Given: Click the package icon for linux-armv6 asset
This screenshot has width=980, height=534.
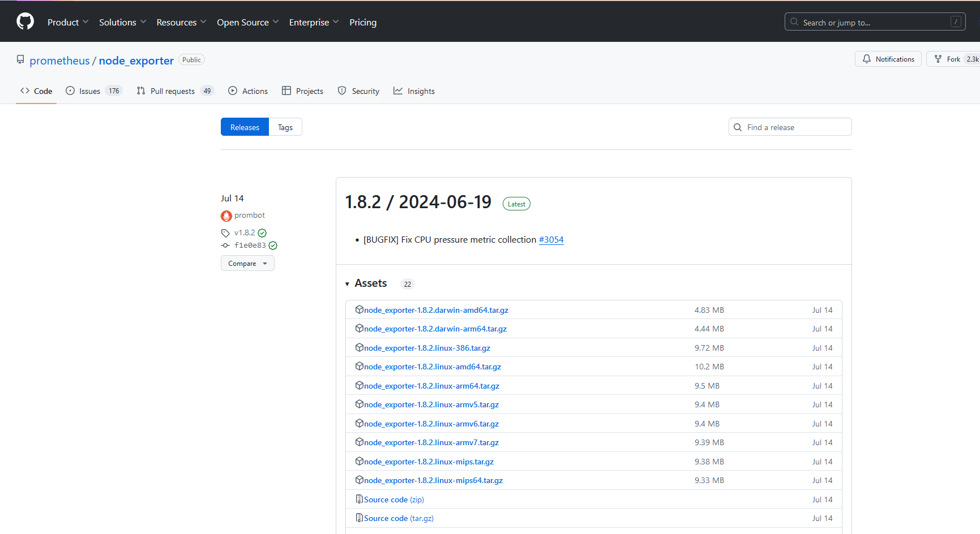Looking at the screenshot, I should (x=359, y=423).
